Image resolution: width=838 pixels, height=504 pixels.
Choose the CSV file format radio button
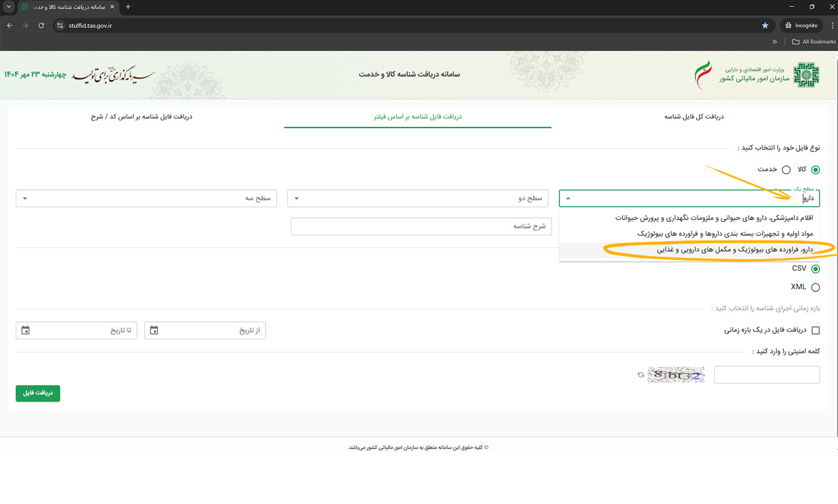(x=815, y=269)
